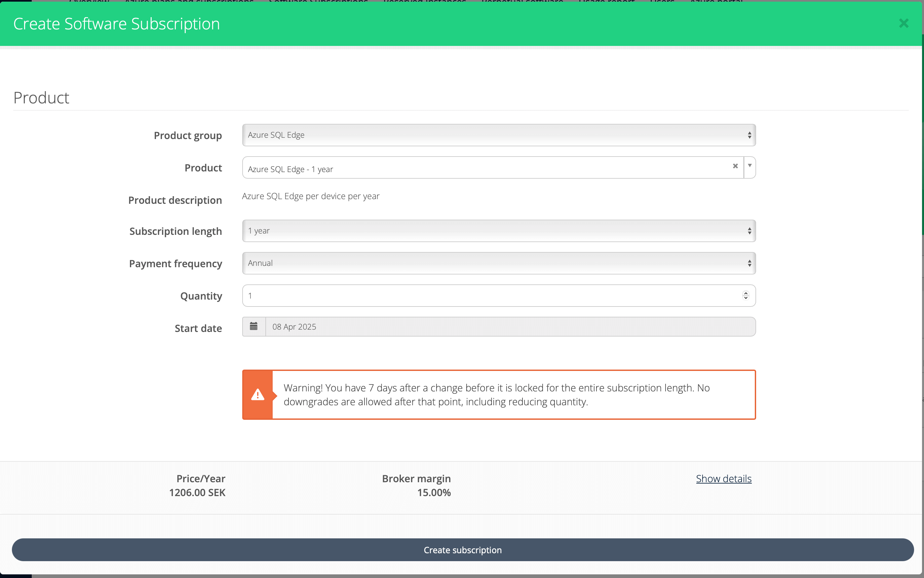The width and height of the screenshot is (924, 578).
Task: Adjust Quantity using the stepper arrows
Action: (746, 296)
